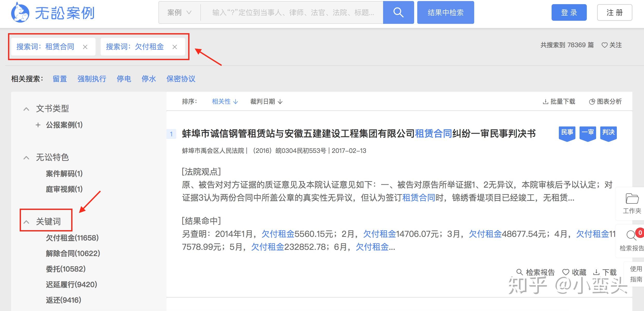Click related search 停电
Screen dimensions: 644x311
tap(124, 79)
